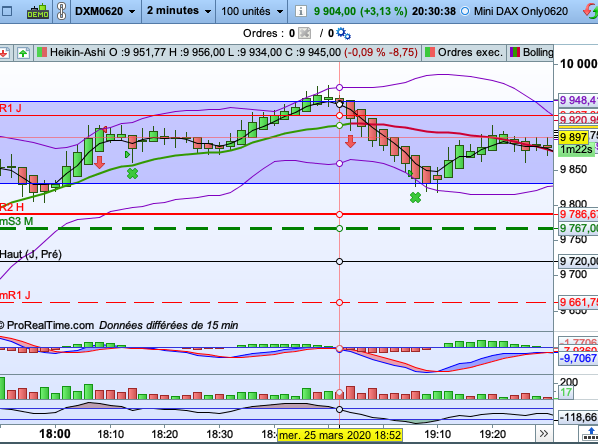Click the green 17 volume value tag
The width and height of the screenshot is (598, 444).
(566, 393)
